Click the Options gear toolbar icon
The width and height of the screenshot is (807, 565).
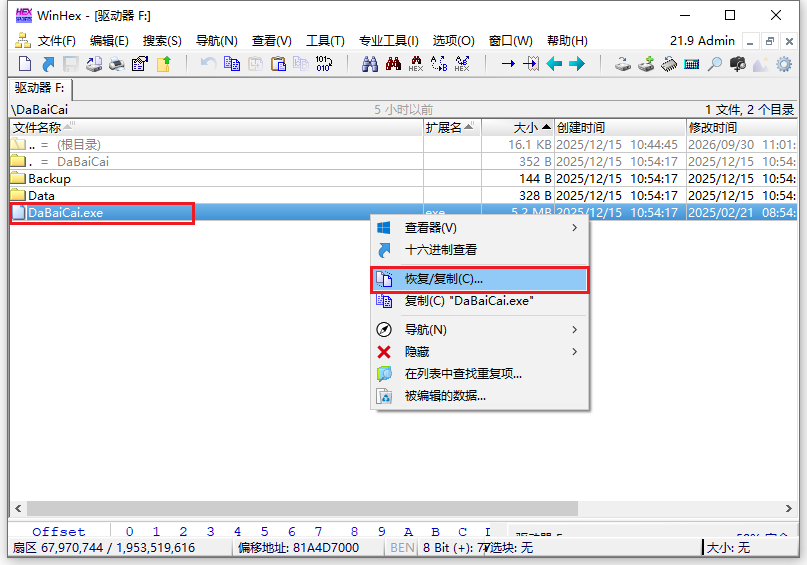[784, 64]
